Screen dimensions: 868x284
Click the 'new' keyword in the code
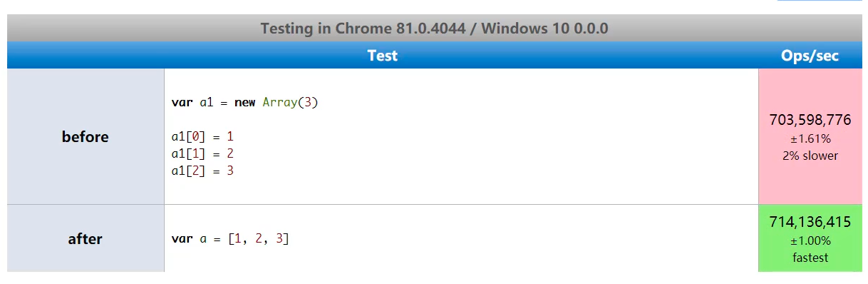(x=244, y=102)
